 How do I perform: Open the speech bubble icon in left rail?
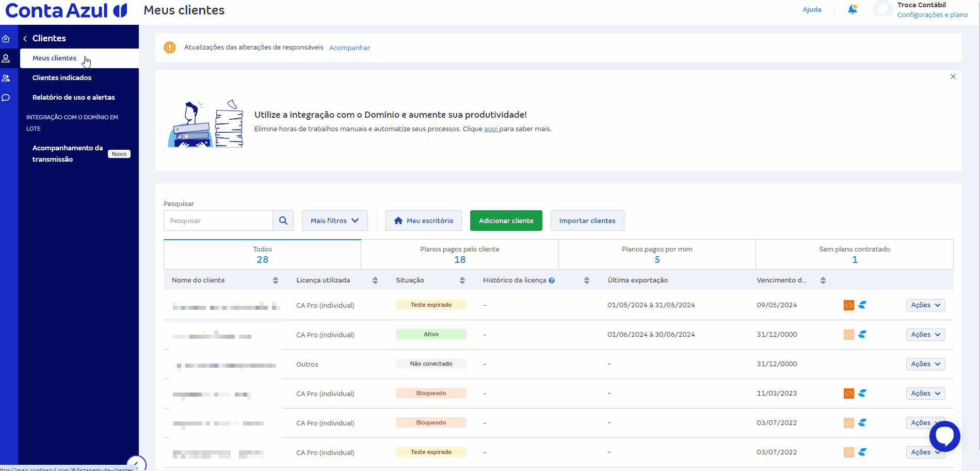[x=6, y=98]
